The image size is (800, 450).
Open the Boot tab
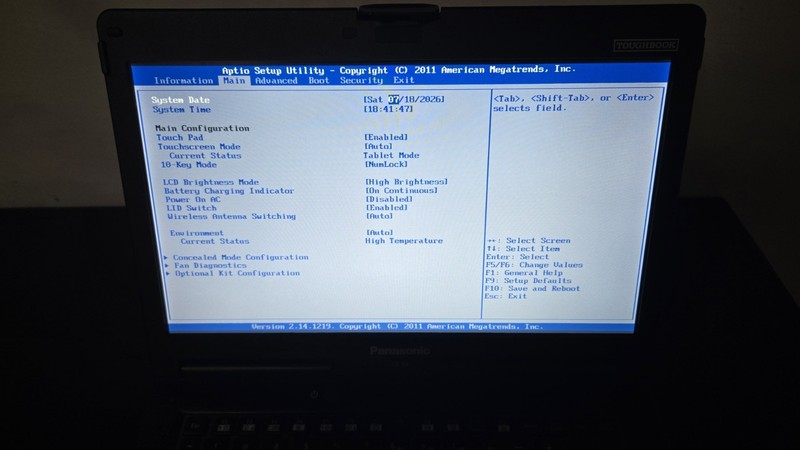pyautogui.click(x=319, y=81)
